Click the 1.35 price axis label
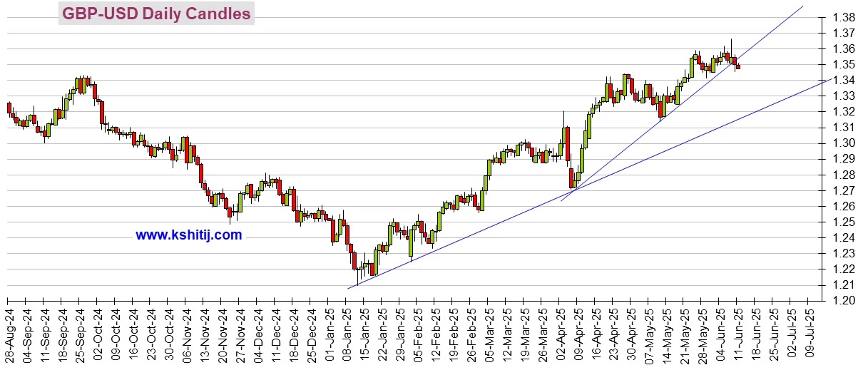This screenshot has width=868, height=375. click(x=844, y=65)
